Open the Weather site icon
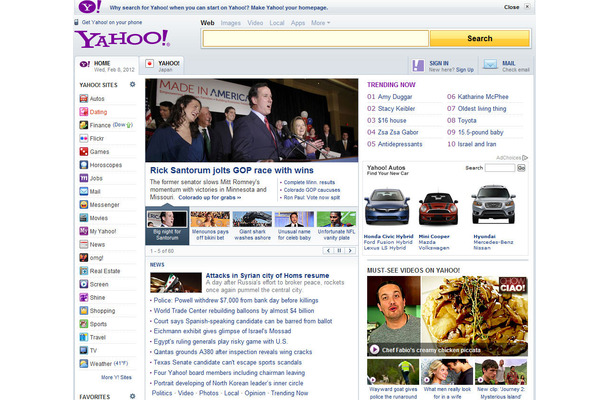This screenshot has height=400, width=610. point(84,363)
